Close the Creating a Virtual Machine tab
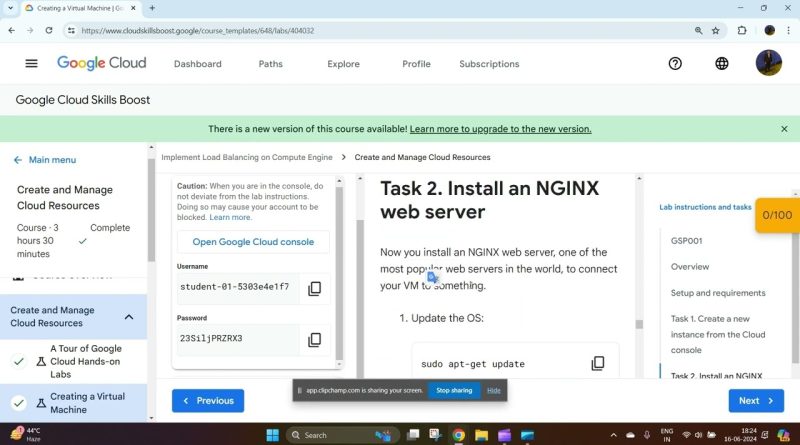The width and height of the screenshot is (800, 445). coord(133,8)
